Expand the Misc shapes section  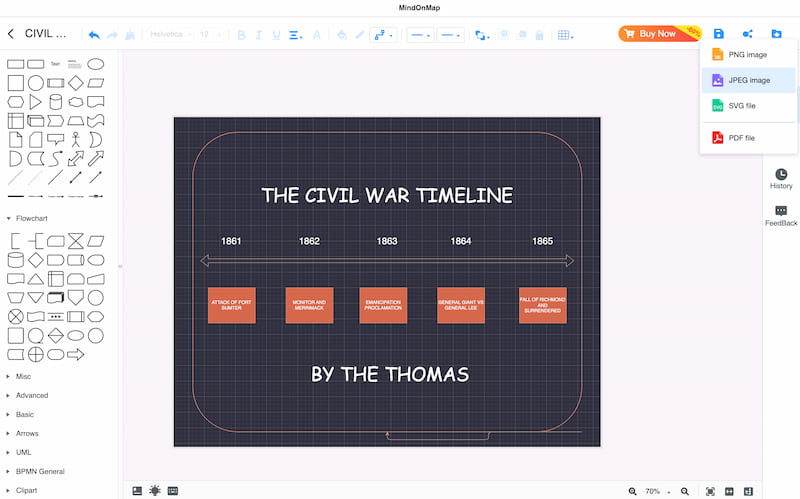[x=20, y=377]
